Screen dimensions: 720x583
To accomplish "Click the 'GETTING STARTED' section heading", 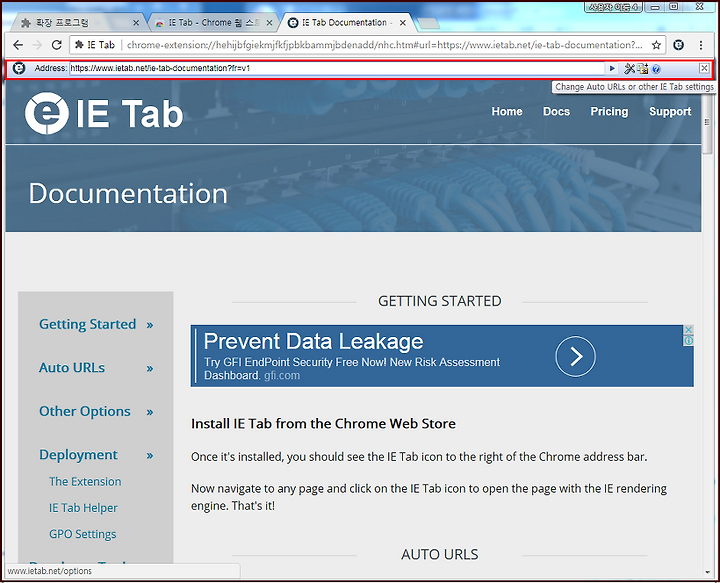I will [439, 301].
